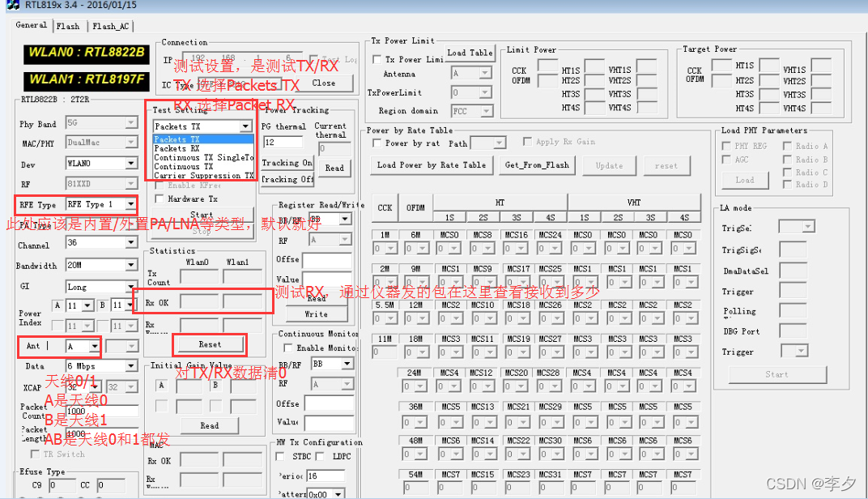Enable the Tx Power Limit checkbox

377,59
